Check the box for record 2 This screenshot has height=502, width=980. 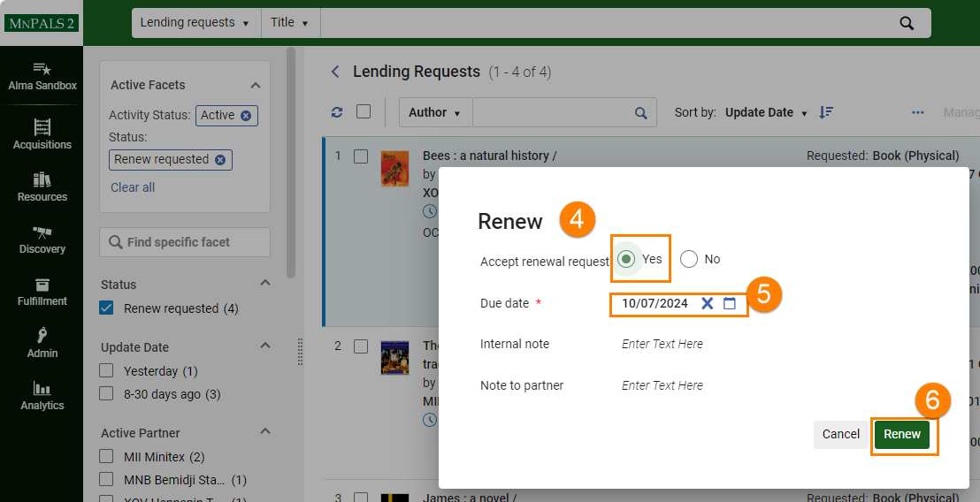pyautogui.click(x=361, y=346)
